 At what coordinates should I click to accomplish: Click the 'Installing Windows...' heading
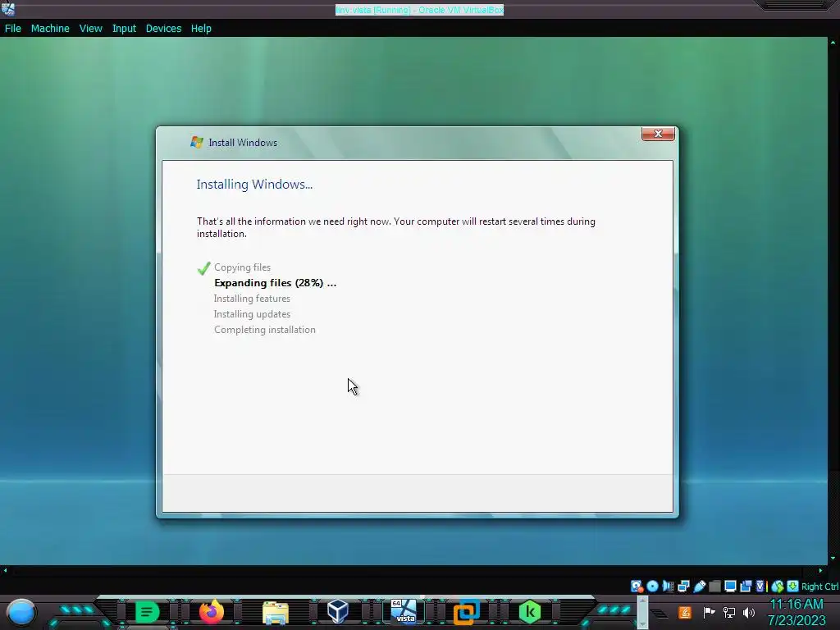point(254,185)
